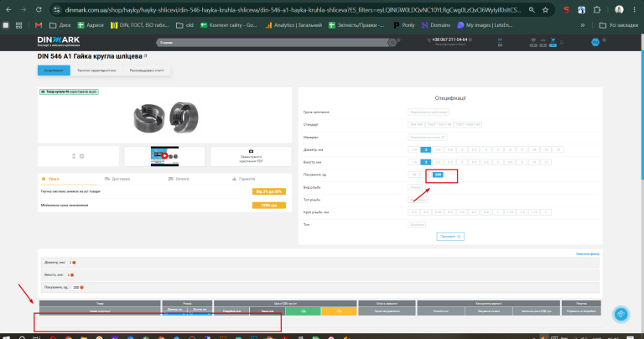644x339 pixels.
Task: Remove the Пакування 200 filter chip
Action: point(81,287)
